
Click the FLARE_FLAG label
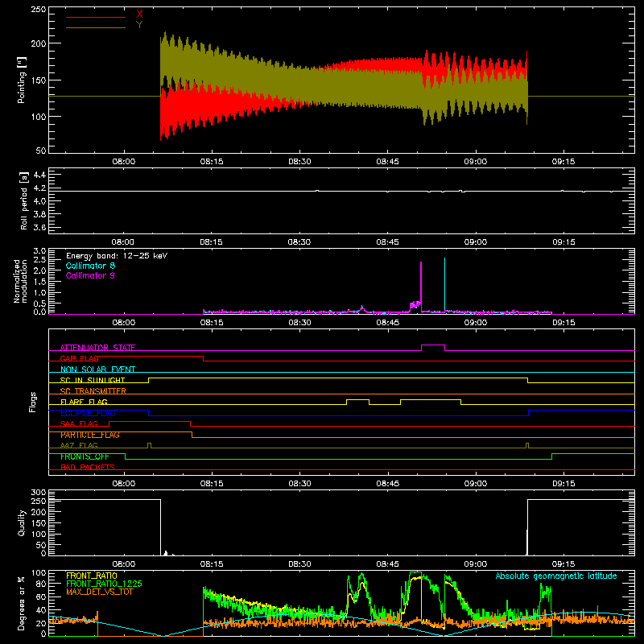click(x=84, y=402)
